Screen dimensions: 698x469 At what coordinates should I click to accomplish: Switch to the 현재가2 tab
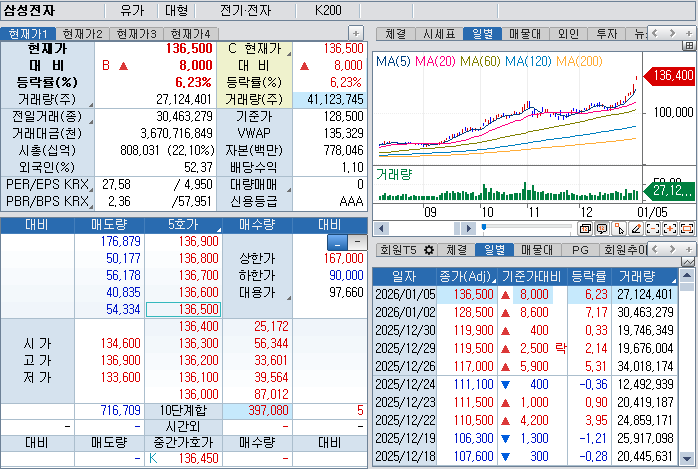pos(83,34)
